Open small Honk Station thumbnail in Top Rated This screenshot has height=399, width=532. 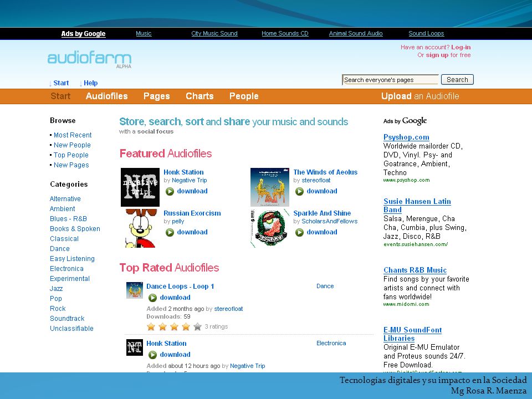[x=135, y=347]
